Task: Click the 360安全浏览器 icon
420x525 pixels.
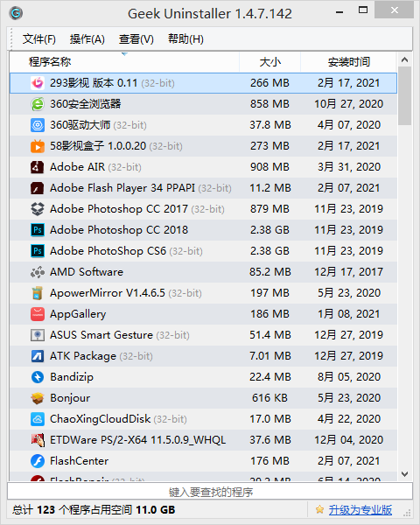Action: [37, 104]
